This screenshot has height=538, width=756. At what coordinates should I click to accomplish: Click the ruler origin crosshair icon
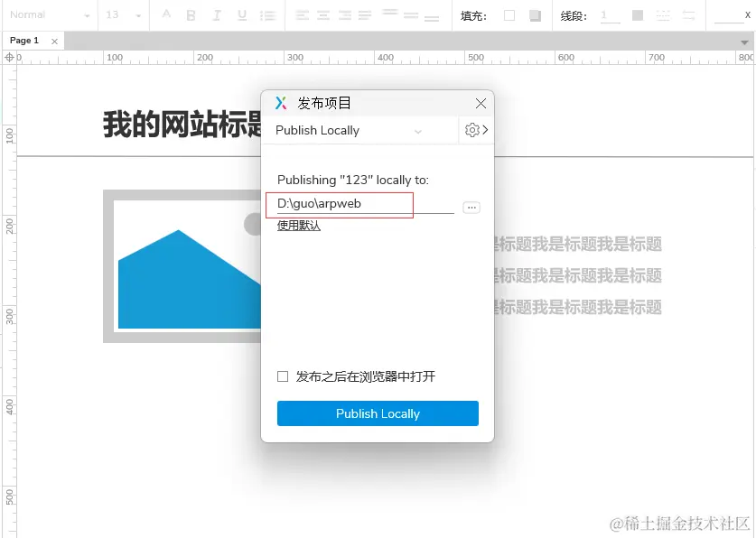(x=9, y=58)
